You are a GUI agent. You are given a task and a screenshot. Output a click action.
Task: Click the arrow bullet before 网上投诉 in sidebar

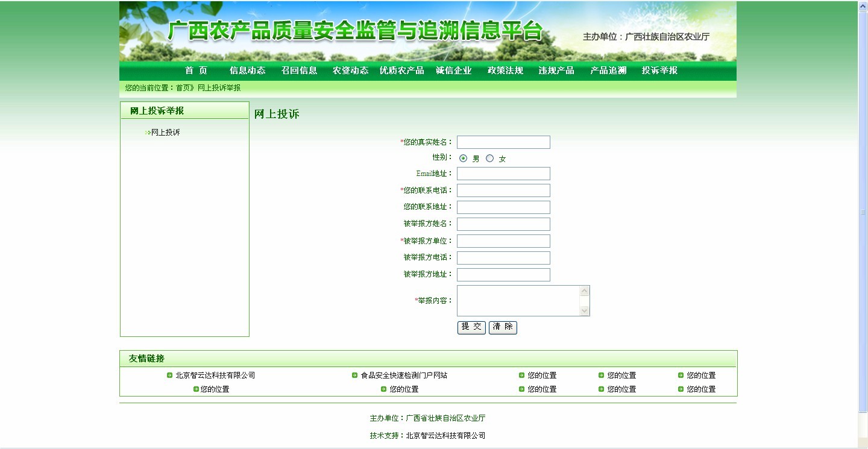[x=148, y=133]
